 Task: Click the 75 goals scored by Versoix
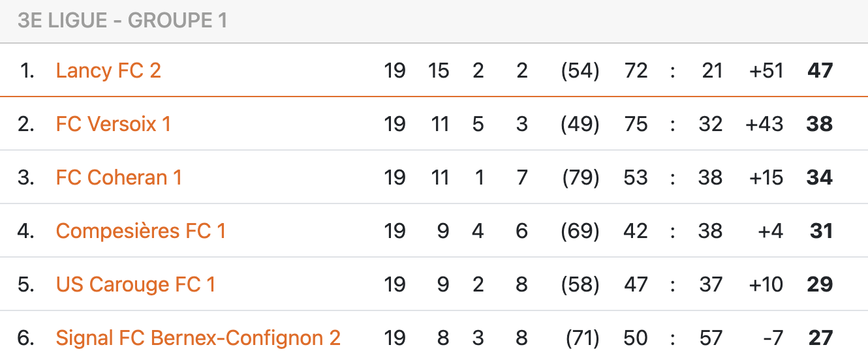636,124
